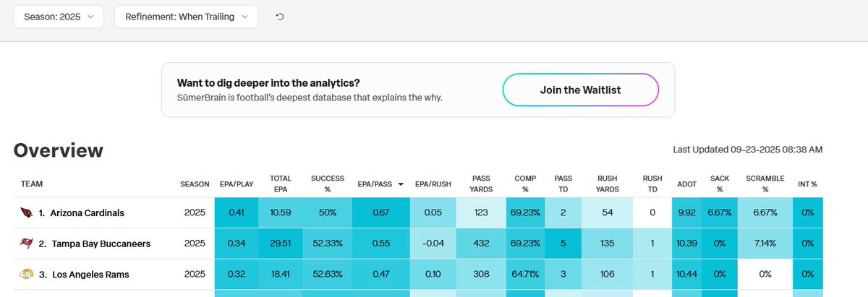The image size is (868, 297).
Task: Click the Buccaneers EPA/pass value 0.55
Action: [380, 244]
